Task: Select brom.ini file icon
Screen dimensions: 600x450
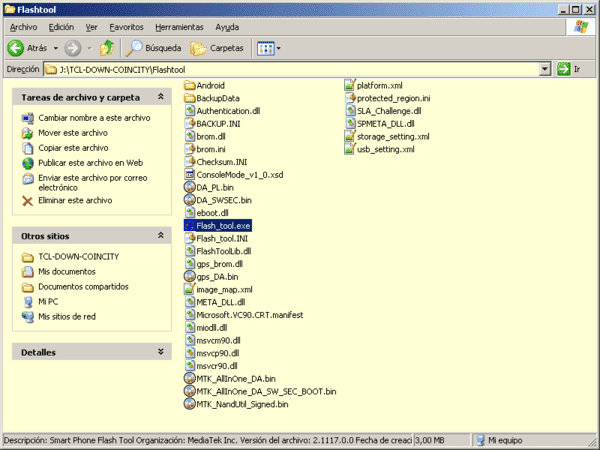Action: 189,149
